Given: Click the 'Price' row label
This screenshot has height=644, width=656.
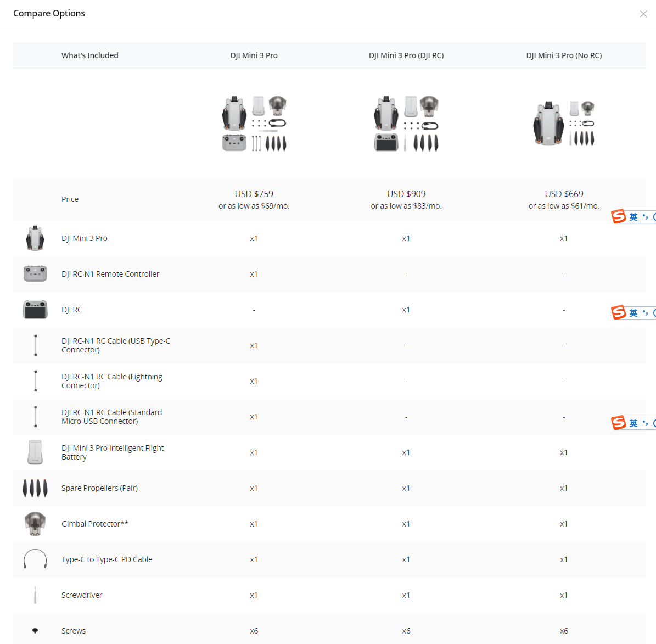Looking at the screenshot, I should (70, 199).
